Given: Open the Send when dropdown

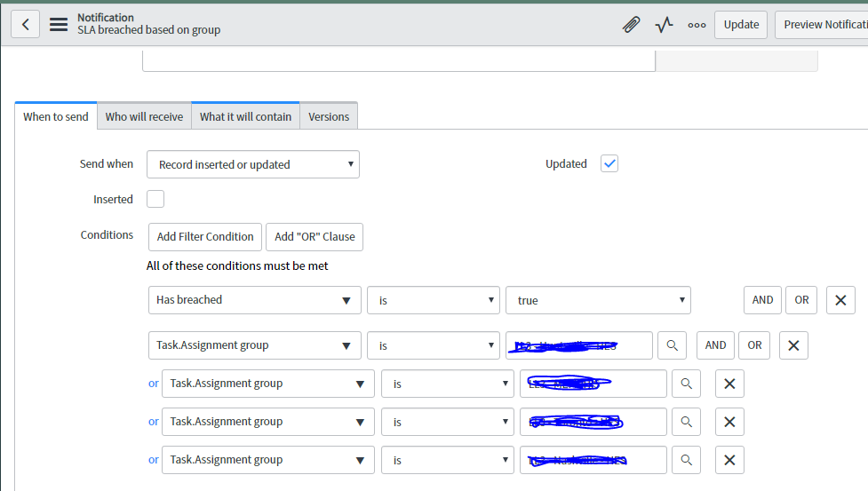Looking at the screenshot, I should 253,164.
